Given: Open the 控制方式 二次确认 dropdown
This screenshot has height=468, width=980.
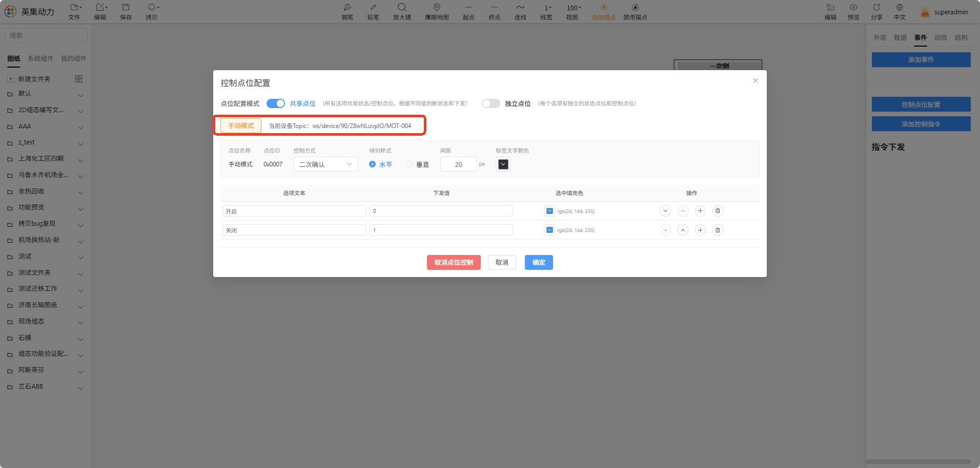Looking at the screenshot, I should pos(325,164).
